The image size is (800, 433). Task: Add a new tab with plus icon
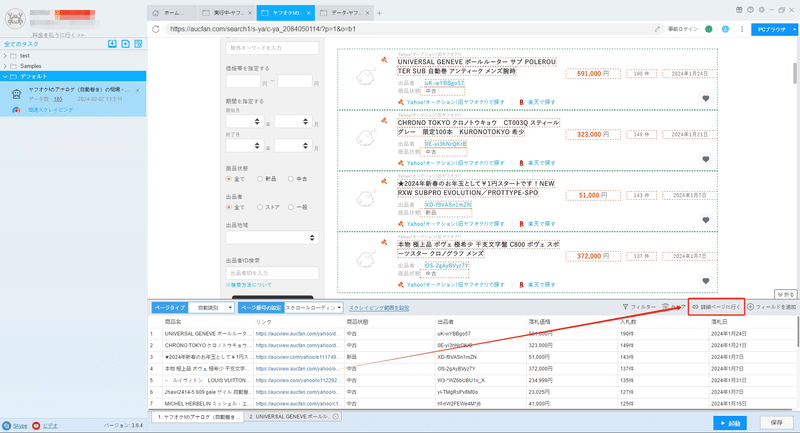(x=379, y=13)
